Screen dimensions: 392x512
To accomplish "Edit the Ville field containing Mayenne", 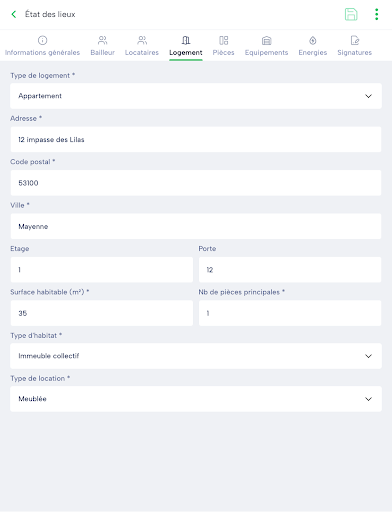I will (196, 226).
